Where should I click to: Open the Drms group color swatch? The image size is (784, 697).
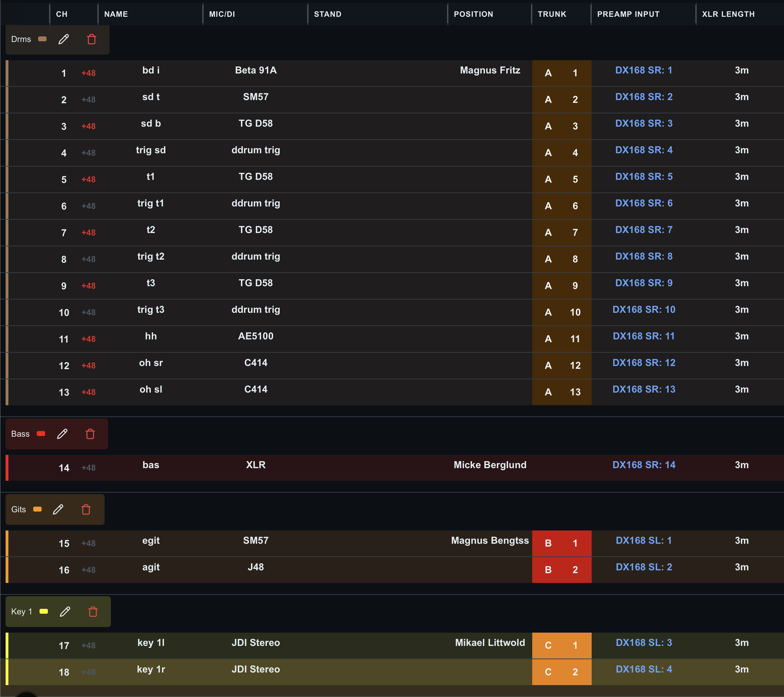42,39
